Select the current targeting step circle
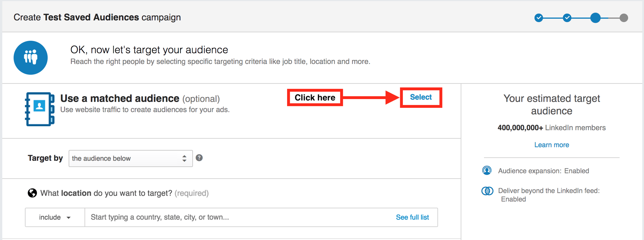 click(x=596, y=18)
